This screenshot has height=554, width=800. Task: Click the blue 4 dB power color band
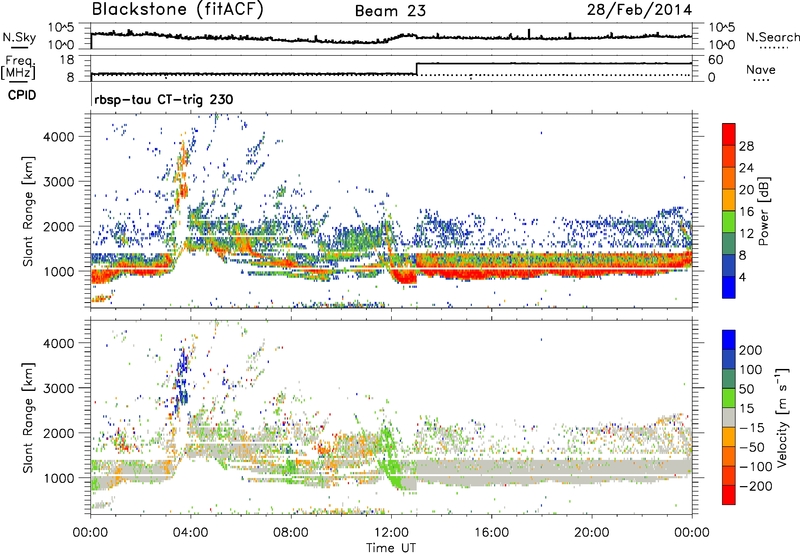click(729, 287)
